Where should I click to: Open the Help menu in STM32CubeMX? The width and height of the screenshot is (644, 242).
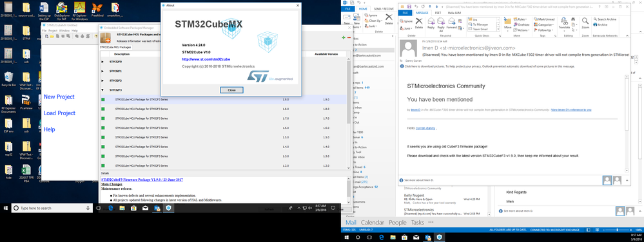tap(74, 31)
